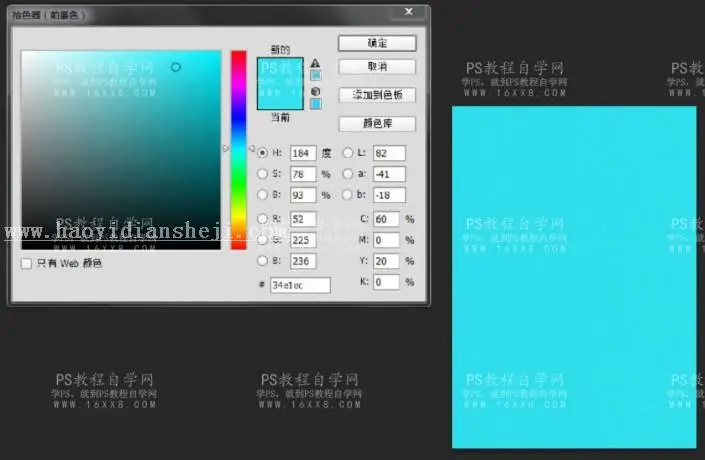Select the H hue radio button
The height and width of the screenshot is (460, 705).
pyautogui.click(x=262, y=153)
